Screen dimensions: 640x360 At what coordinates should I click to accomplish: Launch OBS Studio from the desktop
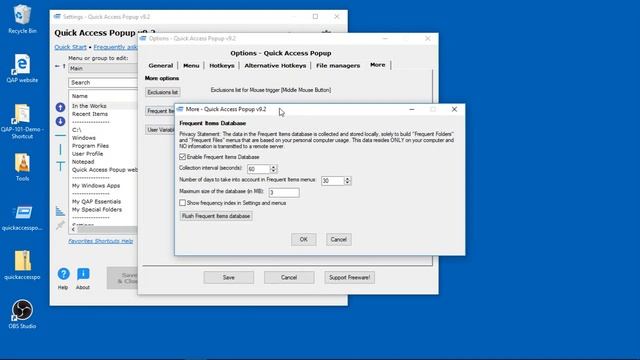tap(22, 314)
